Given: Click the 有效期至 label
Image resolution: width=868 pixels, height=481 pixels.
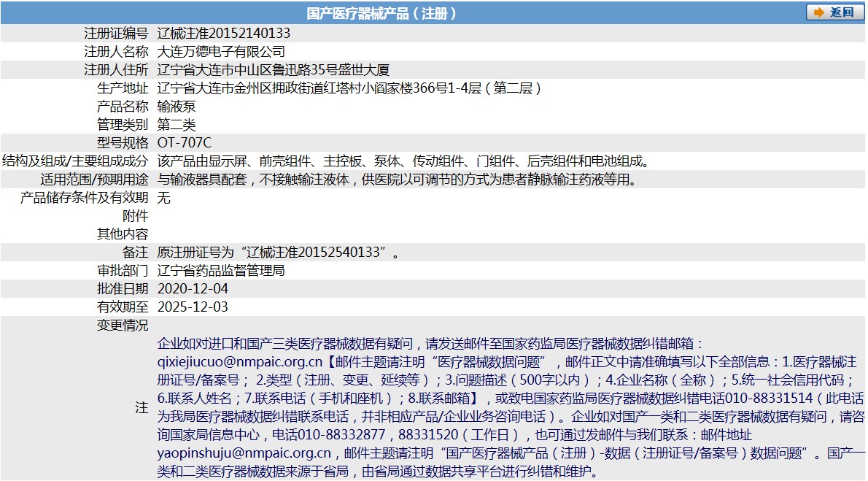Looking at the screenshot, I should [123, 307].
